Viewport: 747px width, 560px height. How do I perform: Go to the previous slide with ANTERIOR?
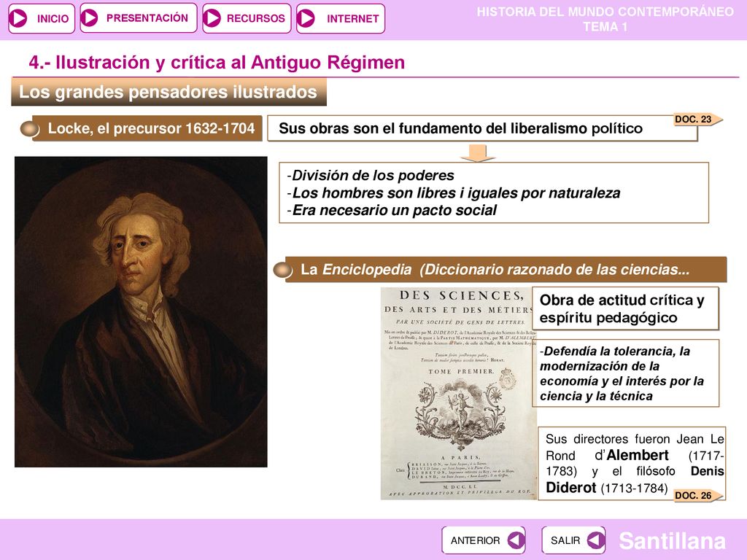tap(484, 540)
